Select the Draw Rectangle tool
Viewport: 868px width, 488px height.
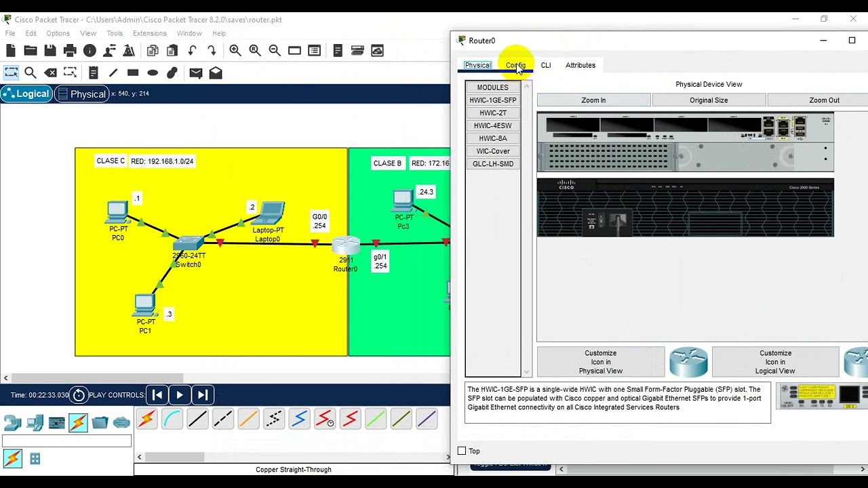point(133,73)
